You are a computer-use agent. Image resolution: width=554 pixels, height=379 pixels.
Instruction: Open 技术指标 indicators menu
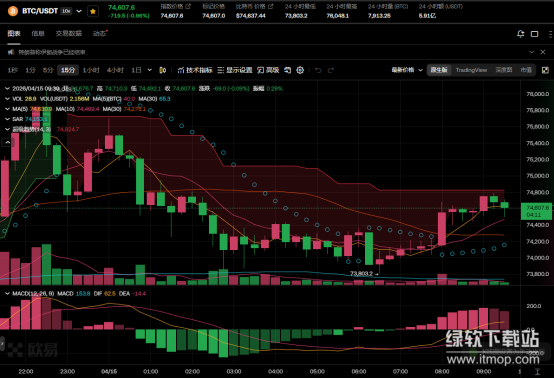tap(195, 70)
